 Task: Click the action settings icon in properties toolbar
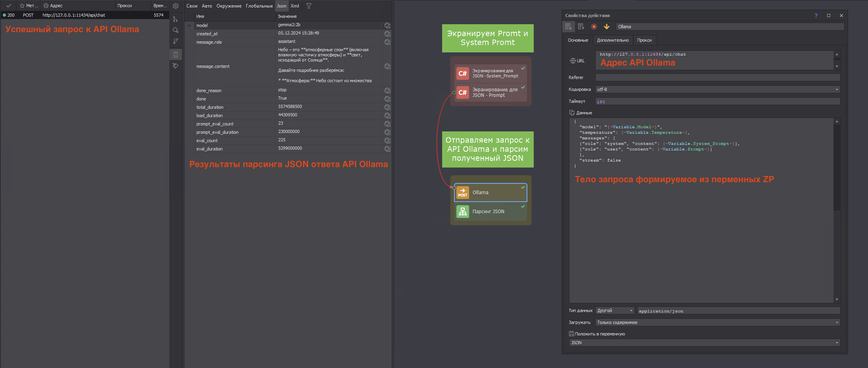tap(569, 27)
